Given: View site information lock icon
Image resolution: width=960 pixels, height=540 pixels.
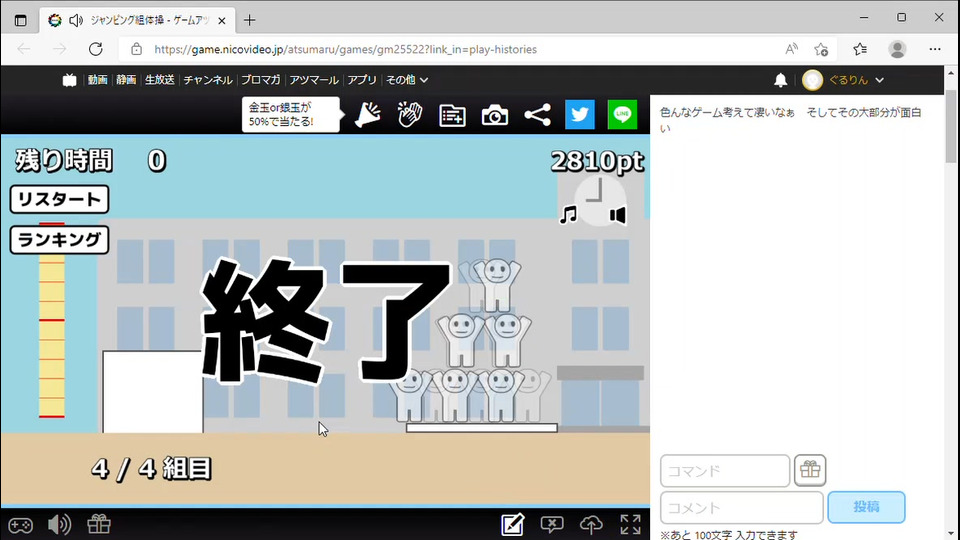Looking at the screenshot, I should pyautogui.click(x=137, y=49).
